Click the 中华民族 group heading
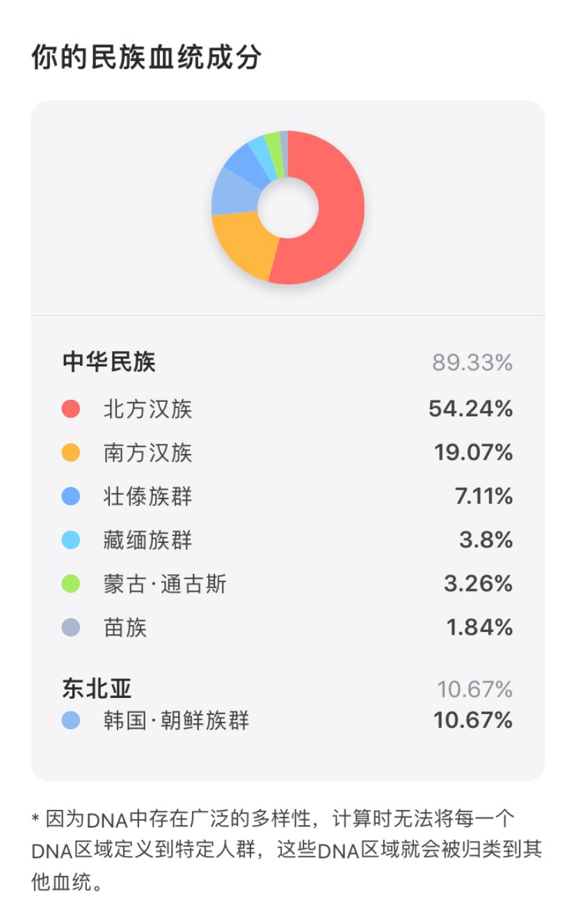The image size is (576, 924). point(109,362)
